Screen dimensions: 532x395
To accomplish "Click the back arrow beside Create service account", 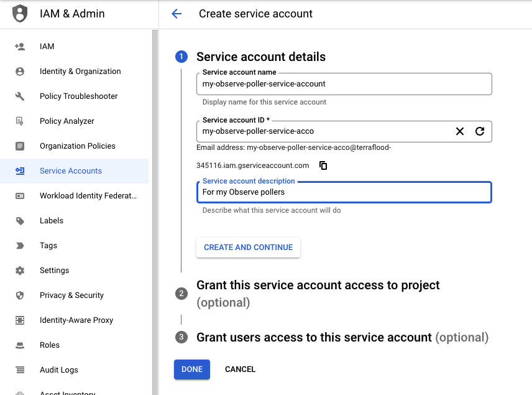I will pyautogui.click(x=177, y=14).
